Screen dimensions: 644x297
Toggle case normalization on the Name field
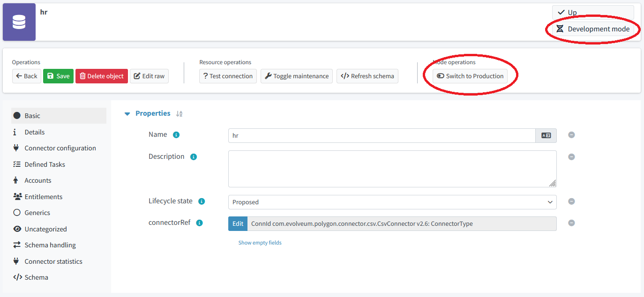pos(546,135)
